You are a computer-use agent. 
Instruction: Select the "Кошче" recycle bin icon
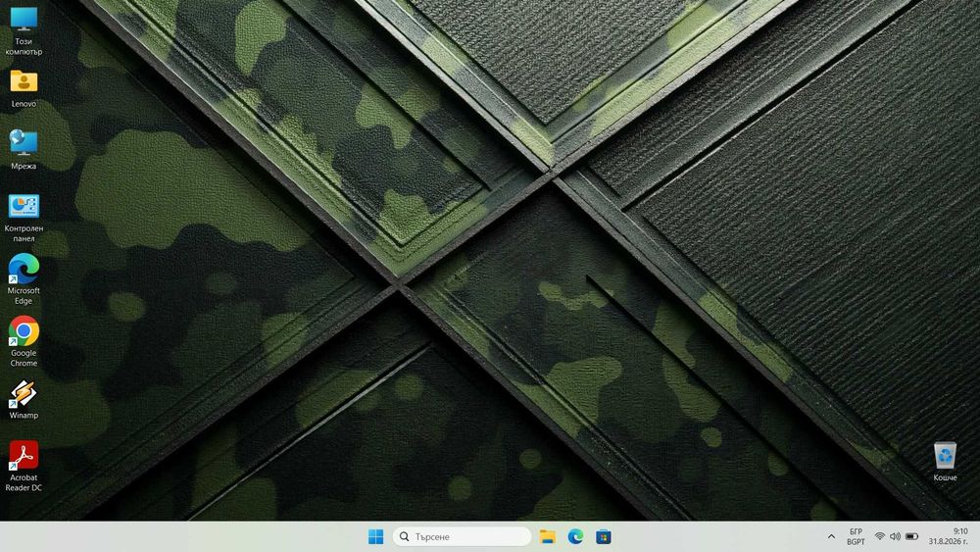click(945, 462)
